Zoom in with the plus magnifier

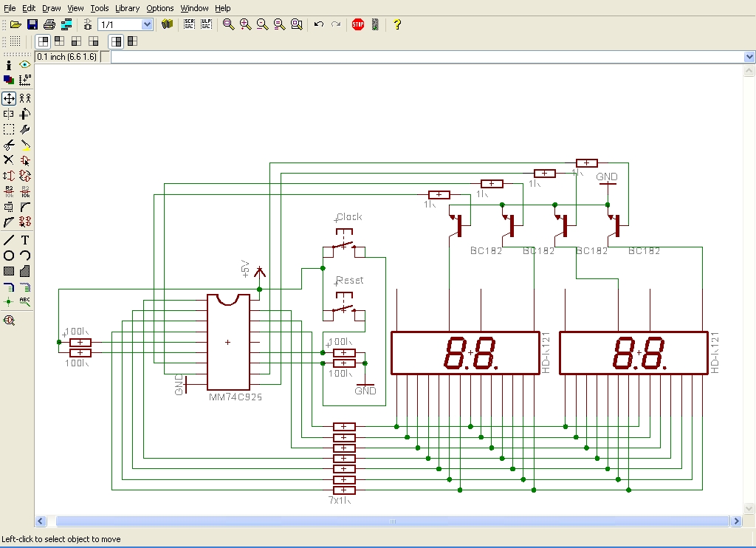[245, 24]
